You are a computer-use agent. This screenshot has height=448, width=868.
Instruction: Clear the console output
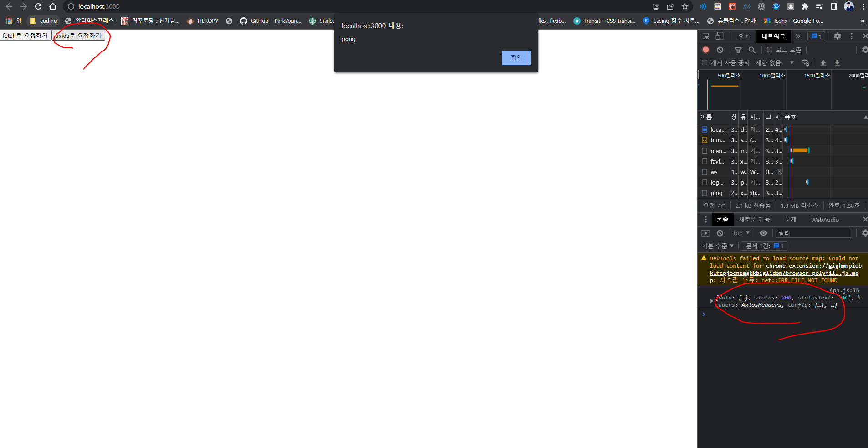pos(720,233)
